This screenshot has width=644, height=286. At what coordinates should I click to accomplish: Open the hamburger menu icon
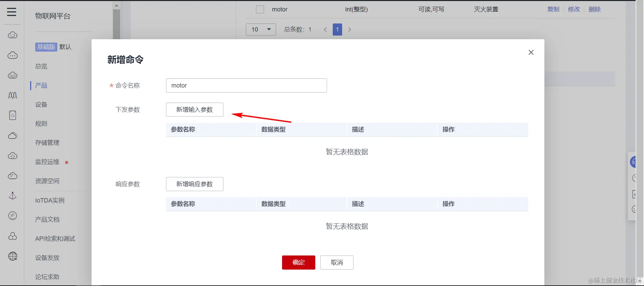(12, 12)
